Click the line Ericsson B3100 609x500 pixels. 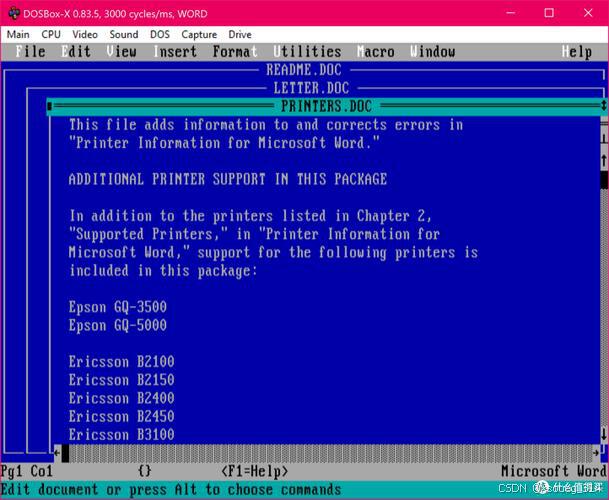(122, 435)
